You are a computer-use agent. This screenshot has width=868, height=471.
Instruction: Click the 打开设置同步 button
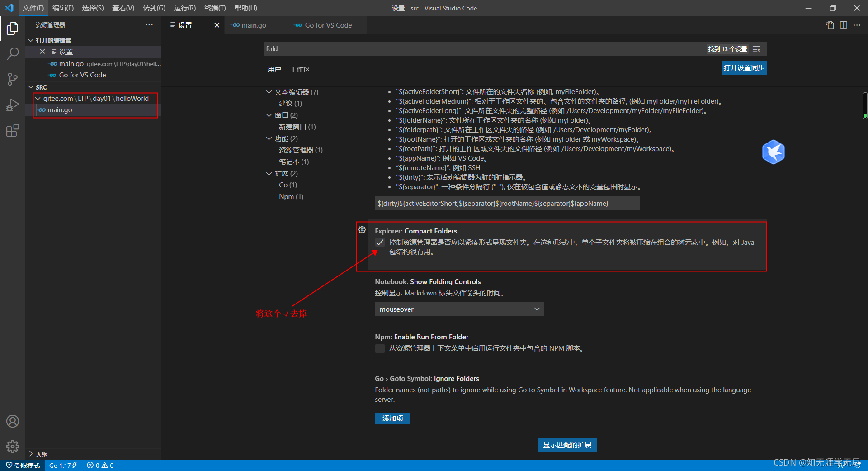pos(744,68)
